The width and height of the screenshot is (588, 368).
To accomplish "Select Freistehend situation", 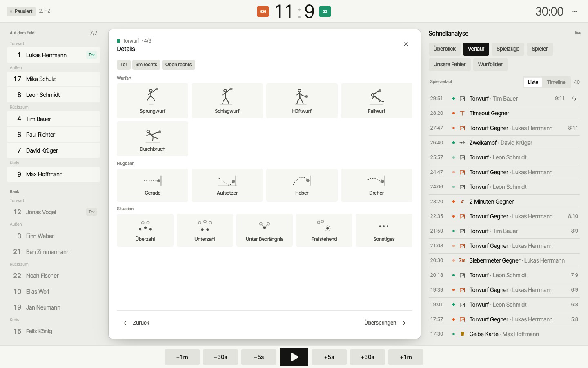I will pyautogui.click(x=324, y=230).
